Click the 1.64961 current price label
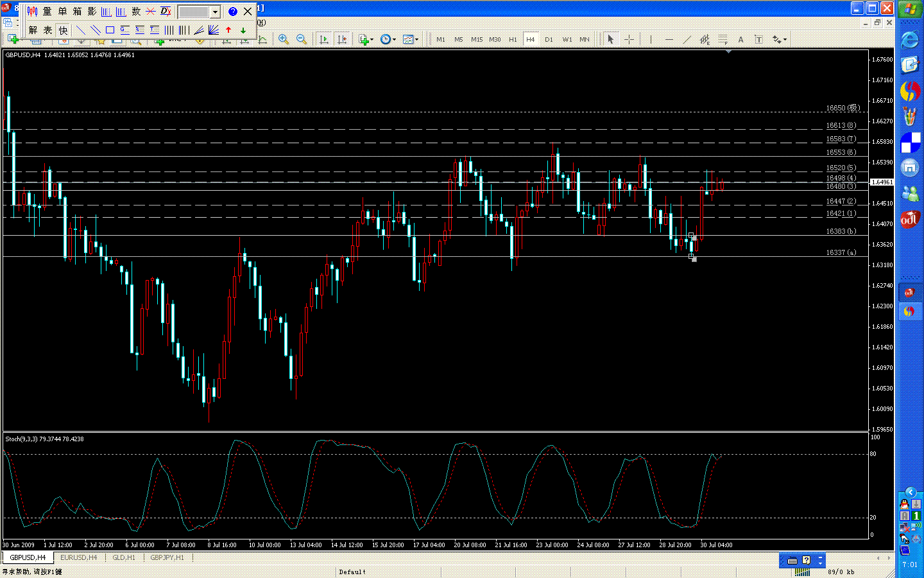The width and height of the screenshot is (924, 578). click(x=882, y=182)
